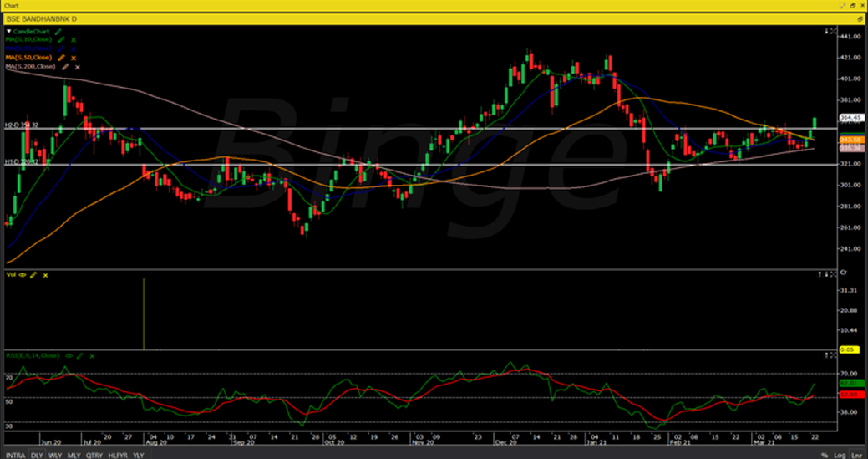Screen dimensions: 868x459
Task: Click the Dec 20 date axis label
Action: tap(506, 443)
